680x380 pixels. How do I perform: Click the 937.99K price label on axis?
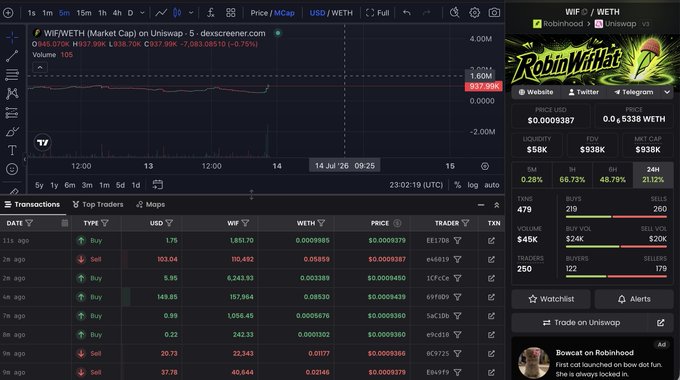point(484,86)
